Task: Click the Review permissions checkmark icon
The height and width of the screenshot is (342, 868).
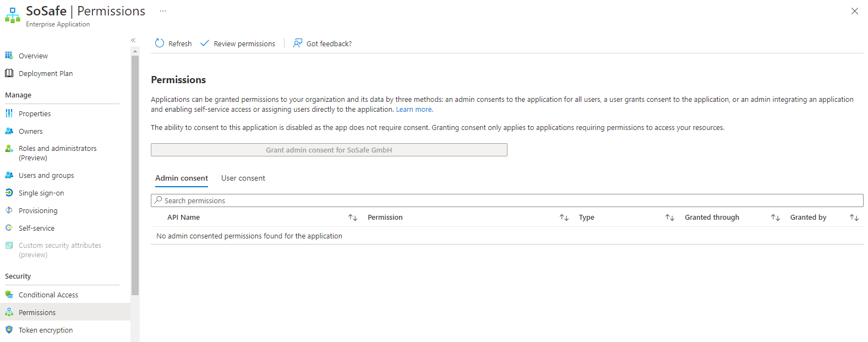Action: [205, 44]
